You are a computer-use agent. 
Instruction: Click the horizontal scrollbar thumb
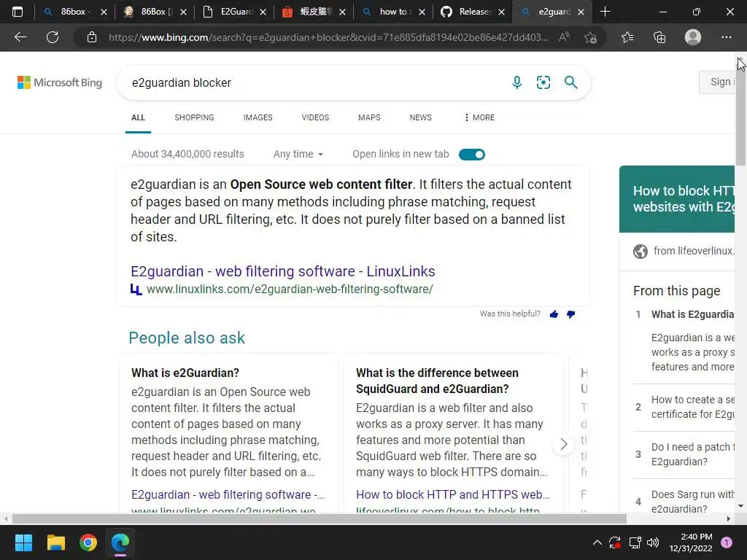coord(320,518)
